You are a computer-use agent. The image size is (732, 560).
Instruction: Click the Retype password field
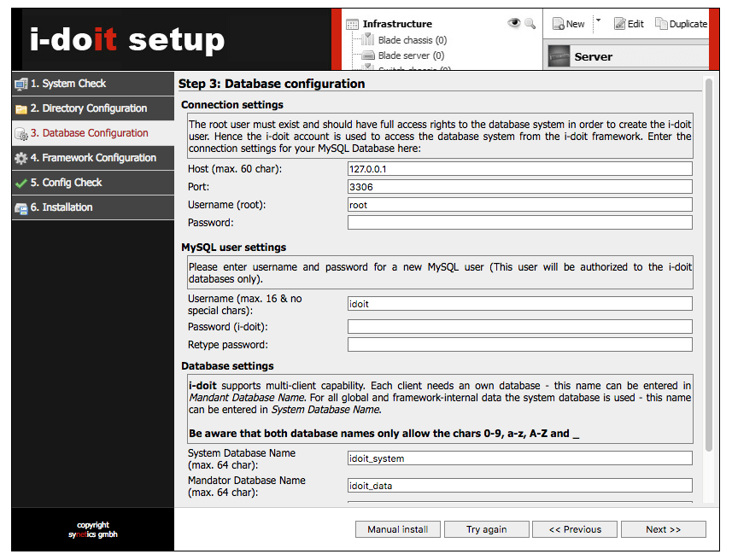519,344
